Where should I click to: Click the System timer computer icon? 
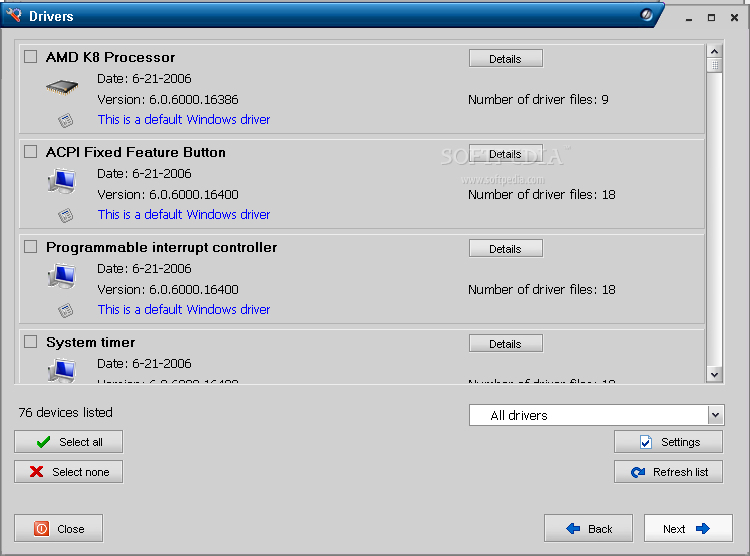pyautogui.click(x=62, y=371)
